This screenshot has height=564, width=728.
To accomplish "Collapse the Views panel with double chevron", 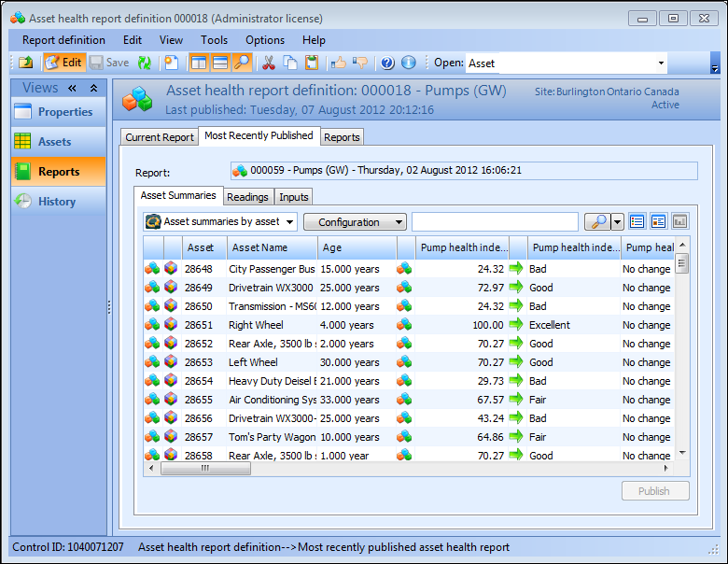I will 73,88.
